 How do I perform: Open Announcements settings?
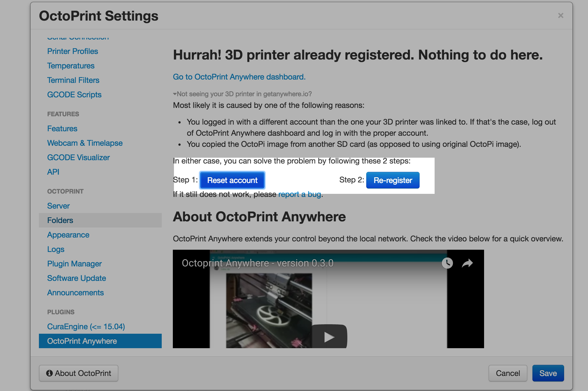pos(75,293)
